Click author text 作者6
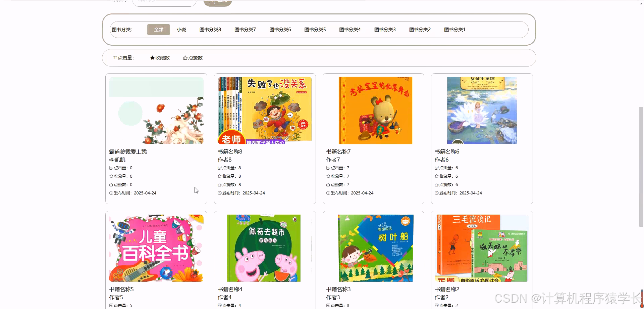This screenshot has width=644, height=309. (x=442, y=160)
